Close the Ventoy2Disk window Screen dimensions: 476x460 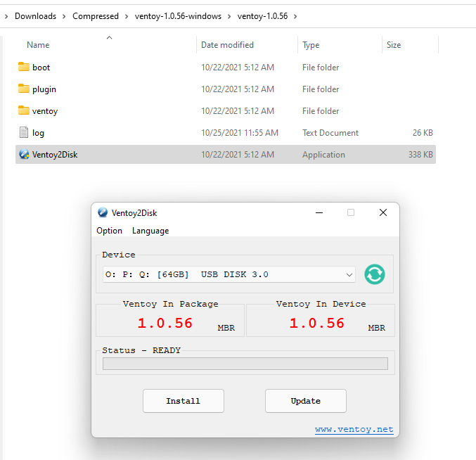383,212
